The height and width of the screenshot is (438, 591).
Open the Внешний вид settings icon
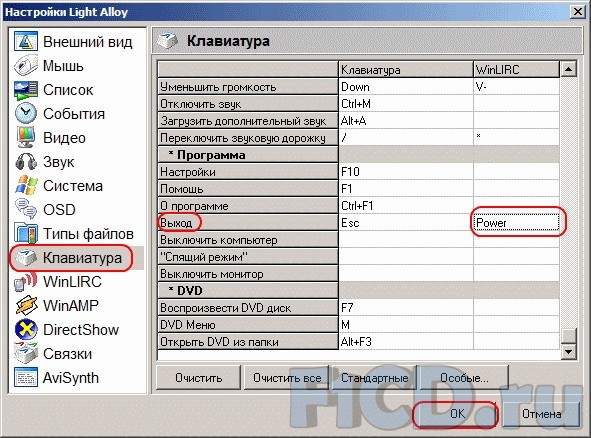[26, 41]
